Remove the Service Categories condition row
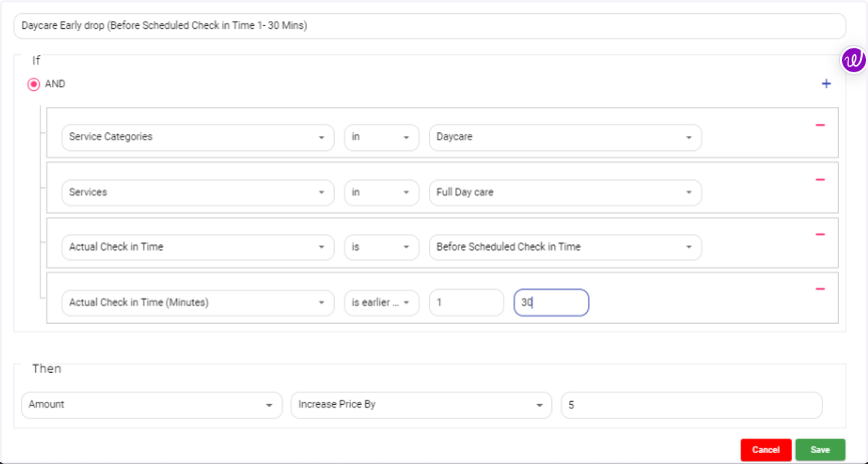Screen dimensions: 868x464 coord(820,125)
